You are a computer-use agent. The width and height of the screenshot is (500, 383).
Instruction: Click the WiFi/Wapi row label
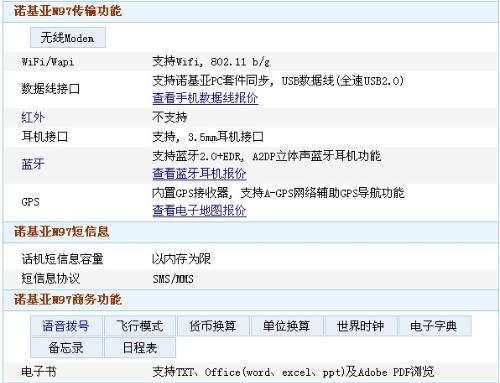coord(48,62)
